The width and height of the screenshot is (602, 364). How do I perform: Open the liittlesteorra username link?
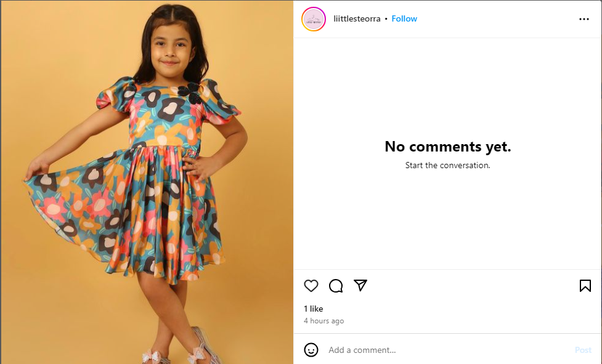tap(357, 19)
